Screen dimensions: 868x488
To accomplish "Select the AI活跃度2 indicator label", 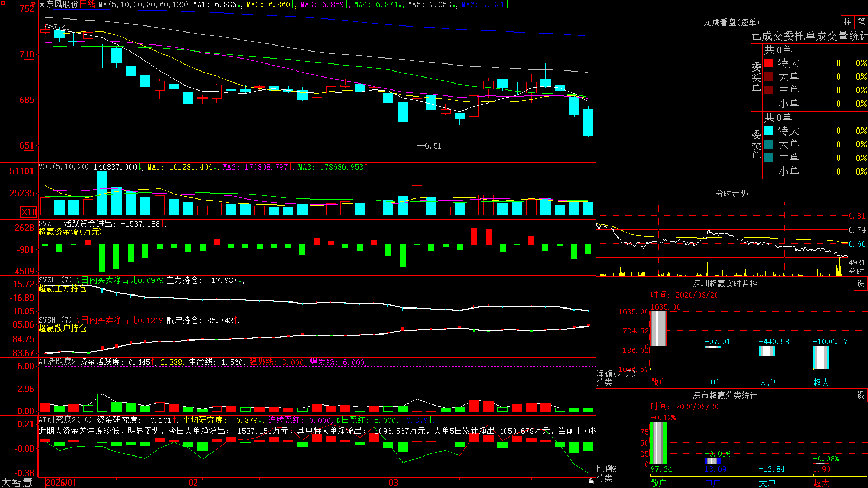I will [57, 362].
